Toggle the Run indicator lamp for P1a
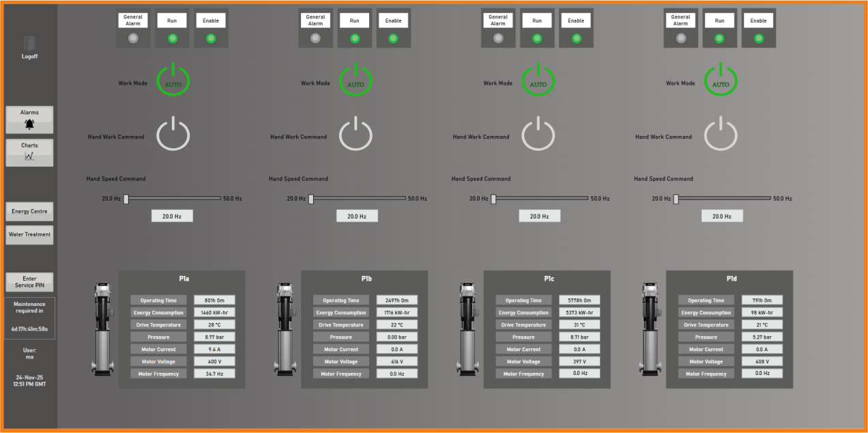 [x=172, y=38]
